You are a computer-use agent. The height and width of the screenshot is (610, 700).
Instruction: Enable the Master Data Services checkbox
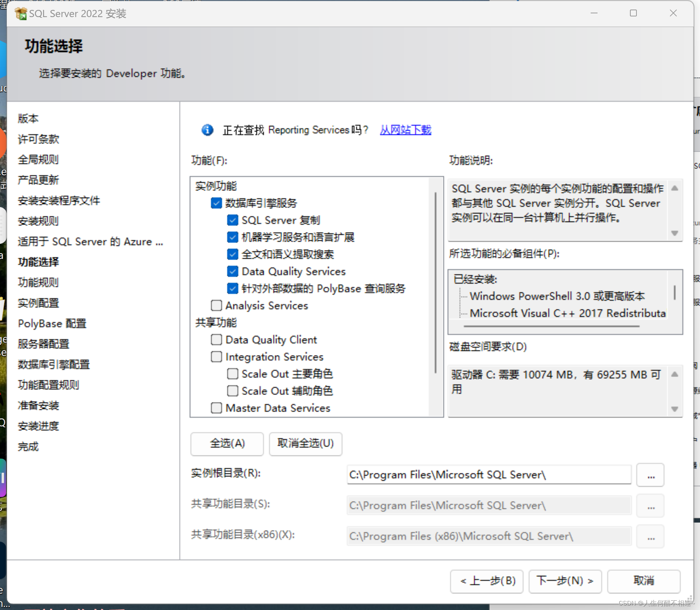216,407
